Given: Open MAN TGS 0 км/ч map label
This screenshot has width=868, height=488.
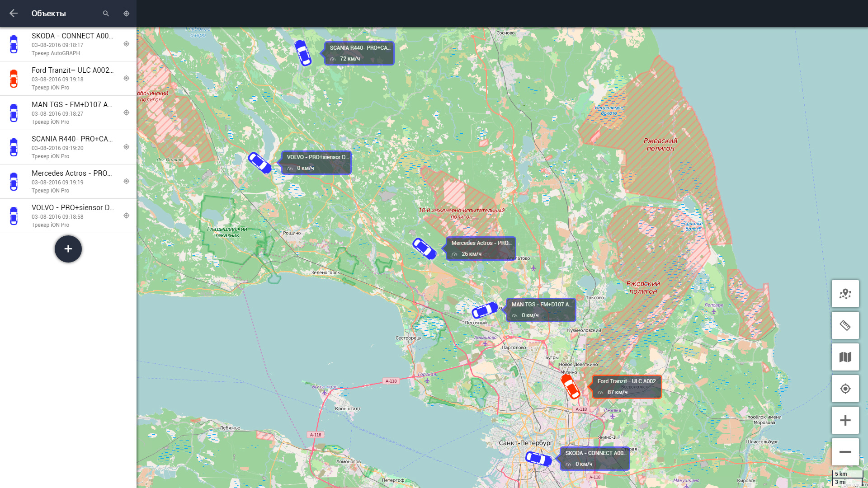Looking at the screenshot, I should click(x=541, y=310).
